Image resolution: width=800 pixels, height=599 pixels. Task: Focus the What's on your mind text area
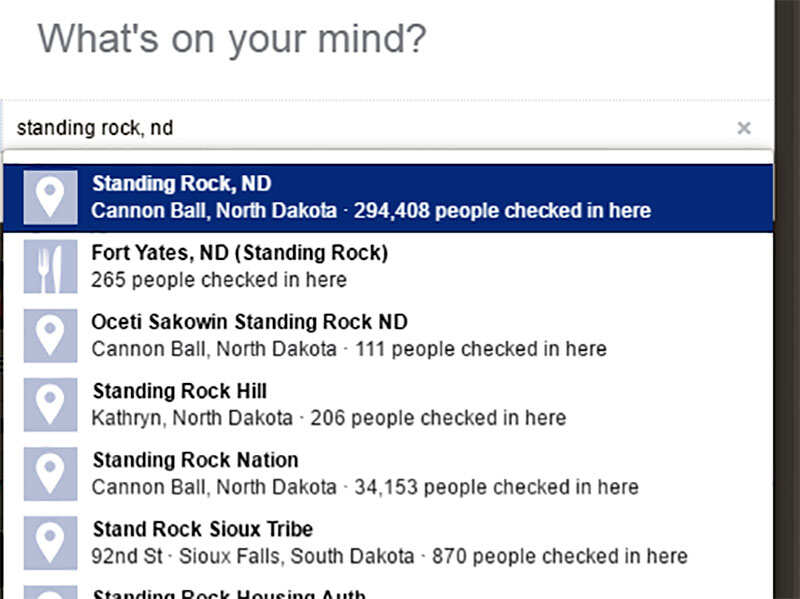(388, 46)
